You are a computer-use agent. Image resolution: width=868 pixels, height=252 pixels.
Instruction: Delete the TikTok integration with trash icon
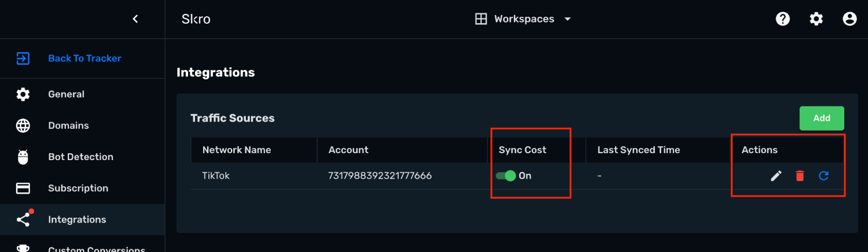point(800,176)
